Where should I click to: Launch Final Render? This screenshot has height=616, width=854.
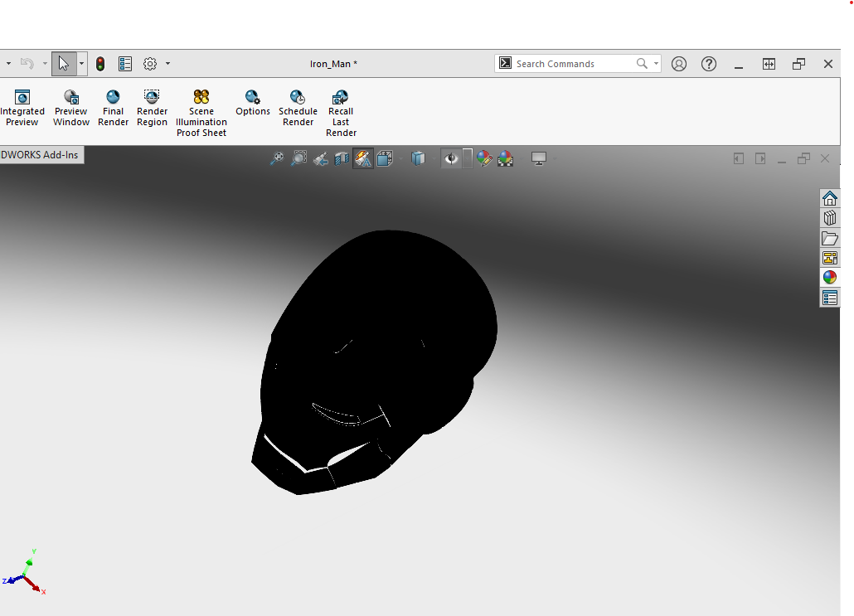pos(113,108)
